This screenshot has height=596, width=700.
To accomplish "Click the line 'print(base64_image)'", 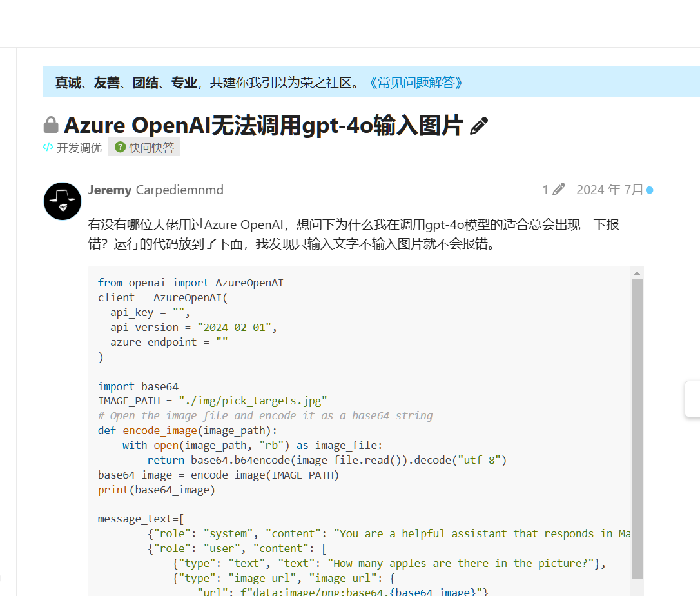I will click(x=156, y=490).
